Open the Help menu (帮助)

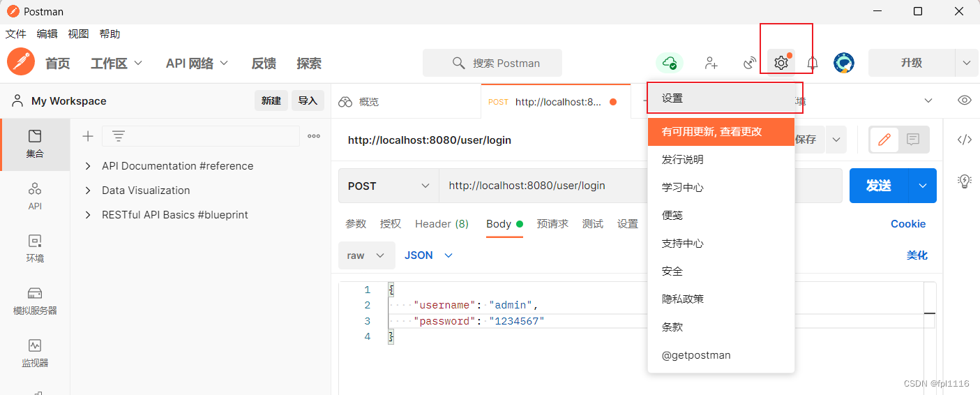coord(110,33)
